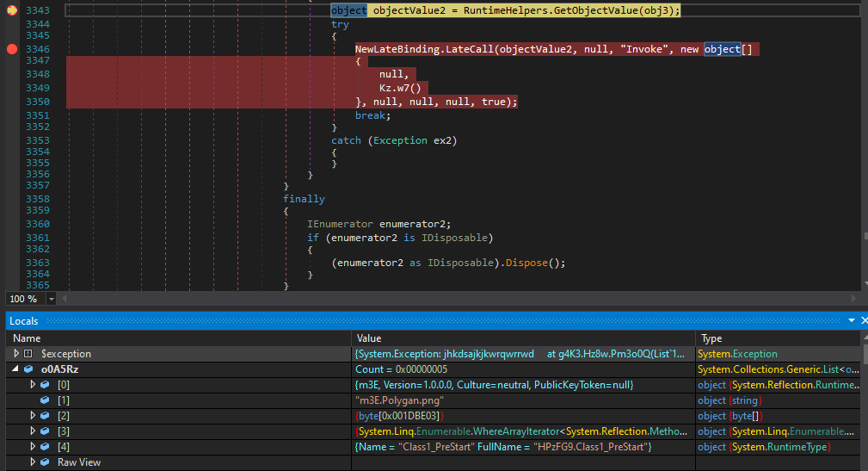Expand the $exception node
868x471 pixels.
(15, 354)
